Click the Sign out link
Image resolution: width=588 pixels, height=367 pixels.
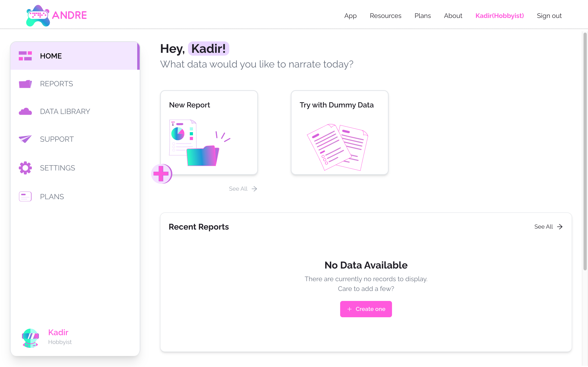click(x=549, y=16)
